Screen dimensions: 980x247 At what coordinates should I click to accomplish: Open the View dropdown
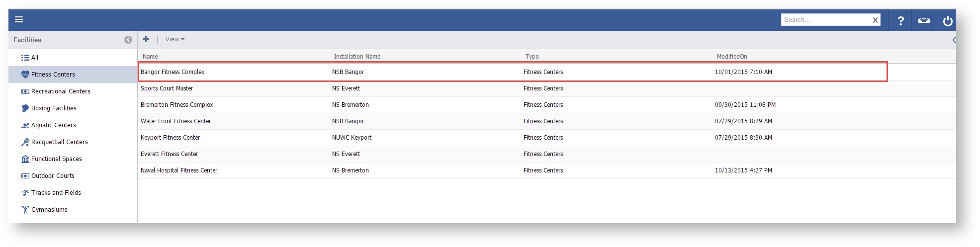click(x=175, y=39)
